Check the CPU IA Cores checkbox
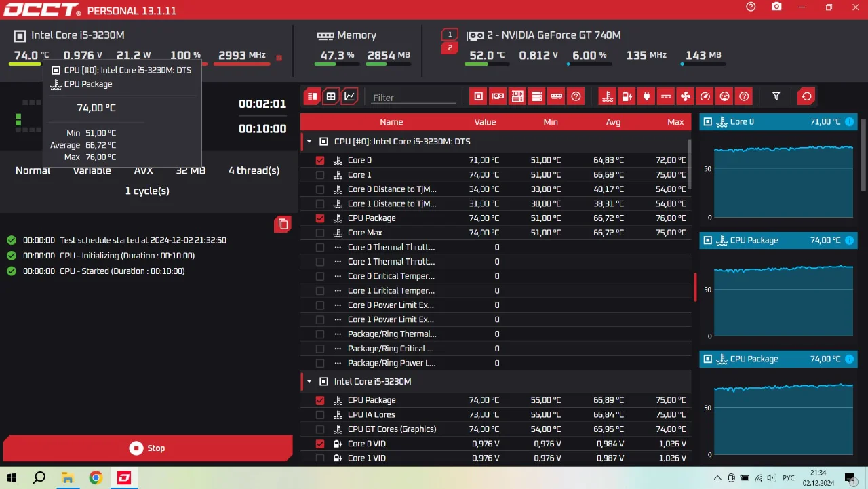The image size is (868, 489). [320, 415]
